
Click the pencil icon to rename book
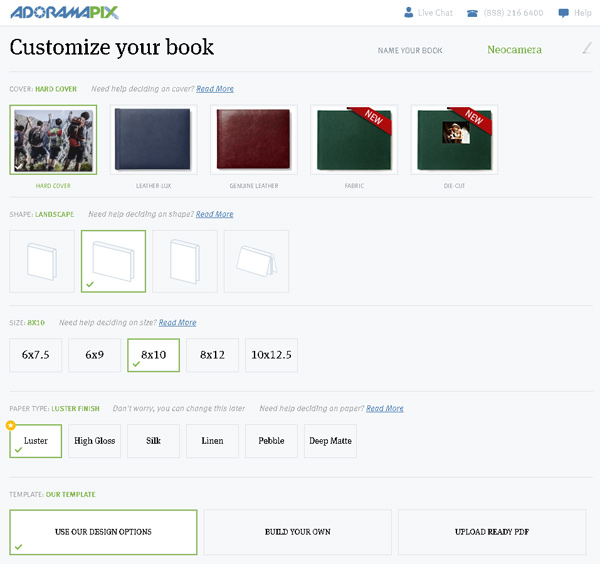[x=586, y=48]
